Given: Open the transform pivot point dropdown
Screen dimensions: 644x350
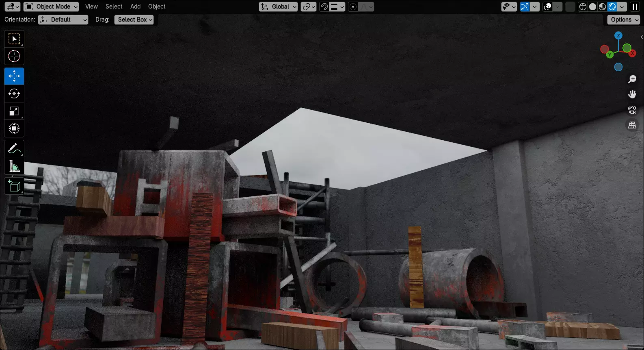Looking at the screenshot, I should (x=309, y=7).
